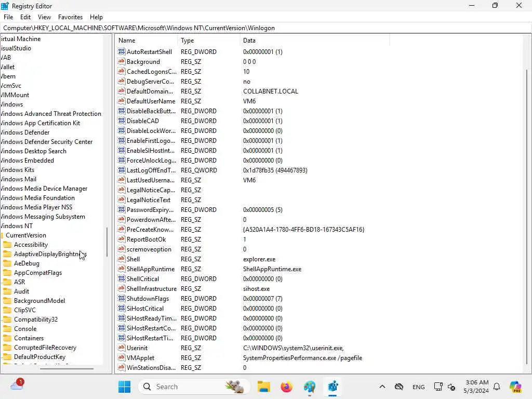Click the Audit folder icon

click(7, 291)
